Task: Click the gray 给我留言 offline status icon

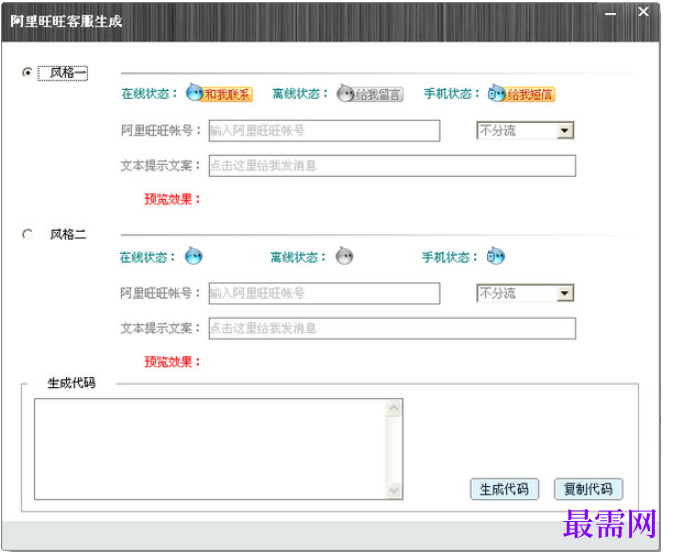Action: point(370,93)
